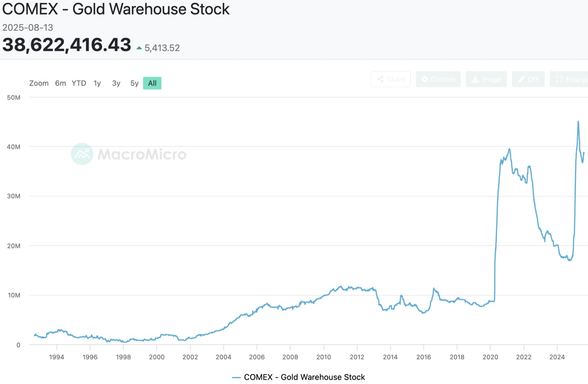
Task: Choose the 3y zoom option
Action: [x=116, y=83]
